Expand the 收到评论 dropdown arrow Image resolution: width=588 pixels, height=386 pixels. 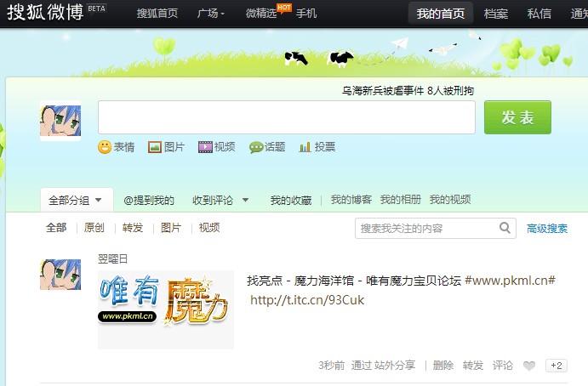tap(246, 201)
